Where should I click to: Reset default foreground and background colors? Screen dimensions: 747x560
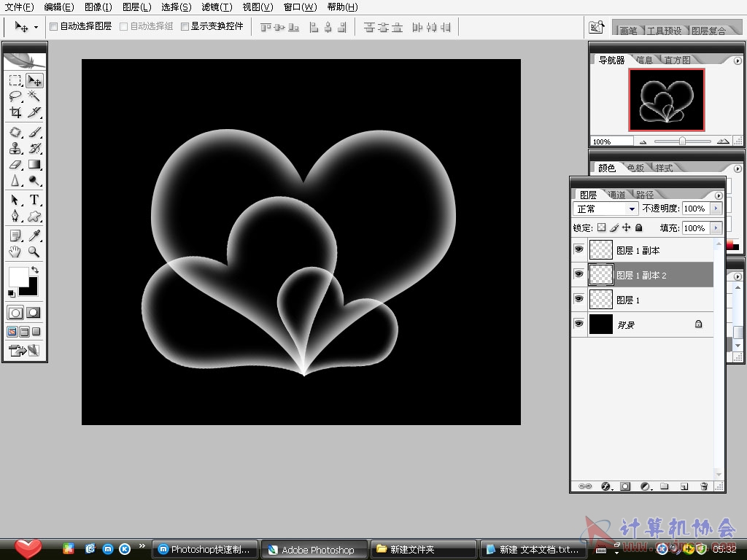point(11,293)
